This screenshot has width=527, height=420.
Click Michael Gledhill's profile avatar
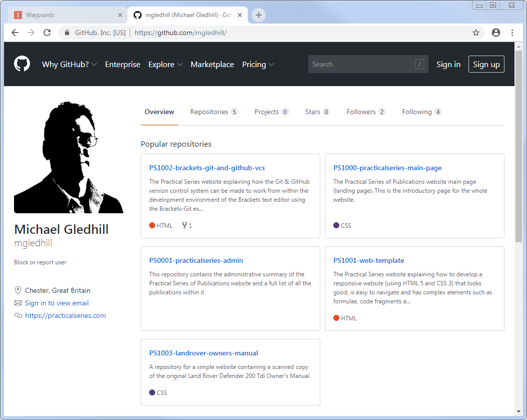69,157
